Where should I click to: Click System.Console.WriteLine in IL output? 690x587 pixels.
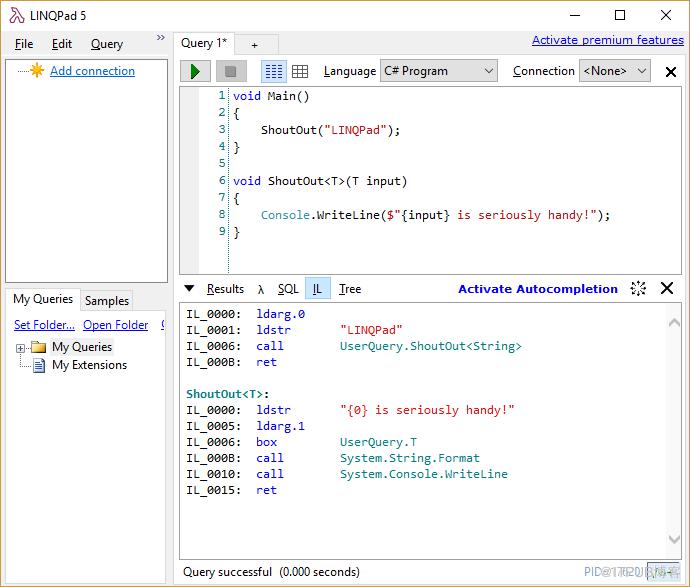coord(423,474)
